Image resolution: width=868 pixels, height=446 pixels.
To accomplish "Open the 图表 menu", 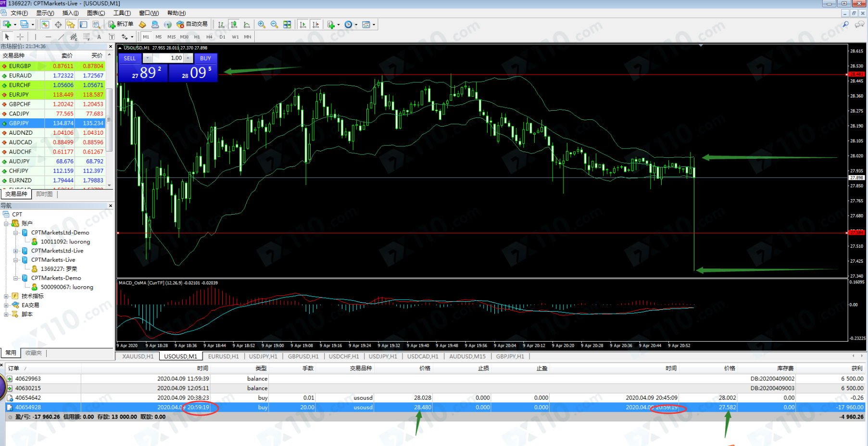I will [96, 13].
